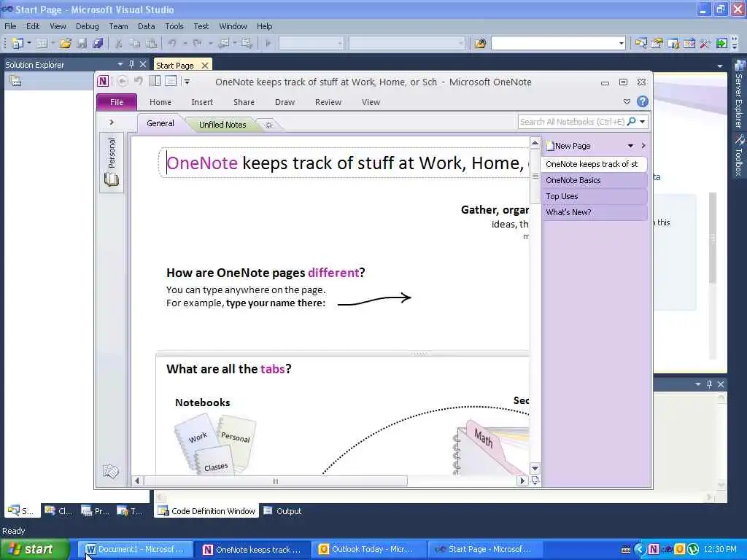The width and height of the screenshot is (747, 560).
Task: Open Customize Quick Access Toolbar dropdown in OneNote
Action: pos(187,82)
